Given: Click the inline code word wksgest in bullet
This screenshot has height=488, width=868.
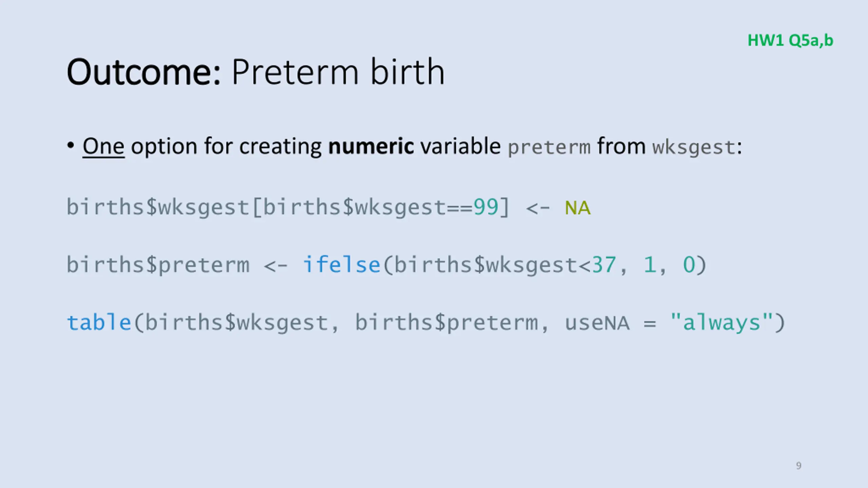Looking at the screenshot, I should (x=694, y=147).
